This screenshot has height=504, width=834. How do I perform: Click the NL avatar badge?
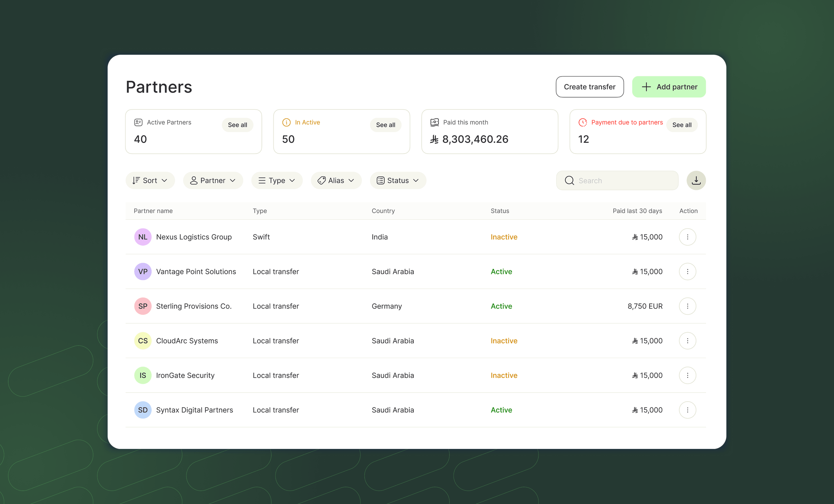point(143,237)
